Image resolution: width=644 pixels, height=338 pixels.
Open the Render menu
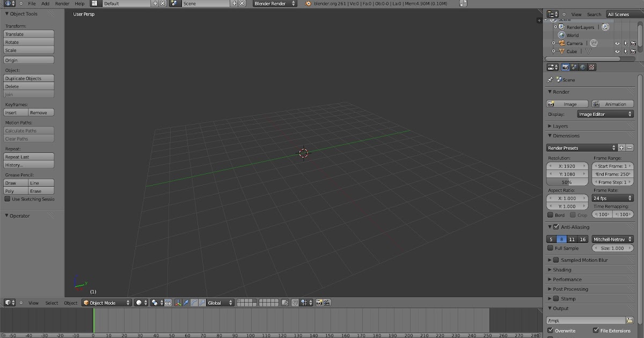(61, 3)
